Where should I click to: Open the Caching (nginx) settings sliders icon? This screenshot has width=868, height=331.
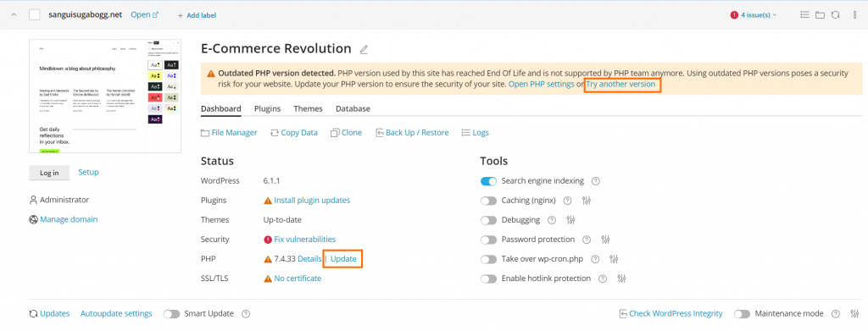[x=587, y=201]
